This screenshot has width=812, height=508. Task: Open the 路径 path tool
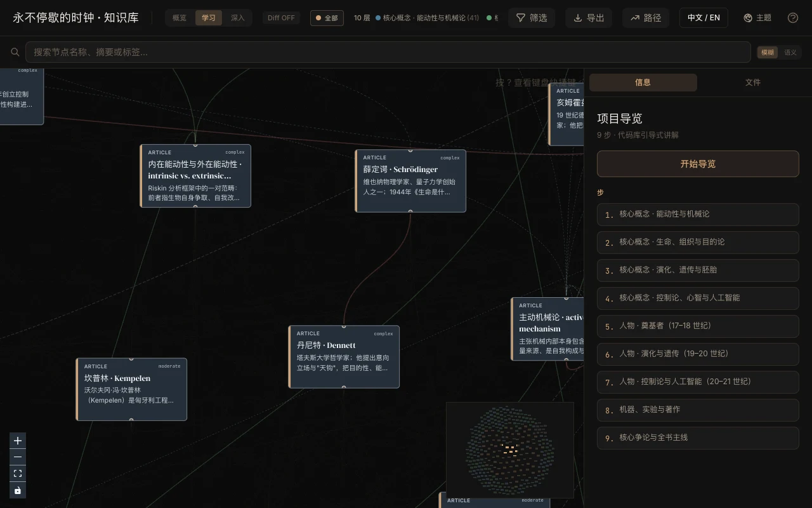pos(646,18)
